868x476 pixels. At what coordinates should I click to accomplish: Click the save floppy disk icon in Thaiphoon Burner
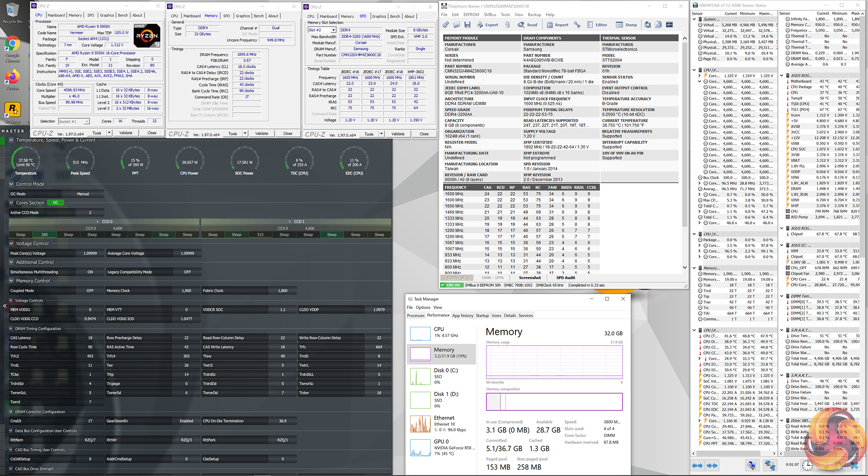[x=467, y=25]
